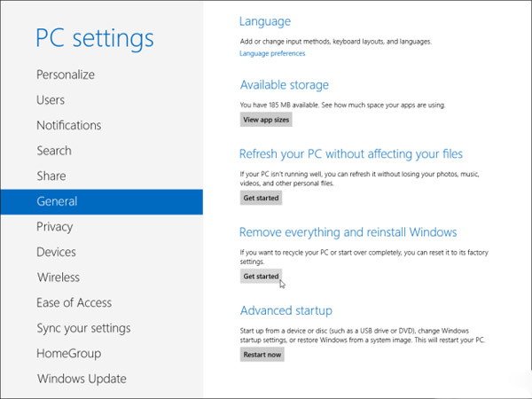
Task: Click the highlighted General category
Action: [x=57, y=201]
